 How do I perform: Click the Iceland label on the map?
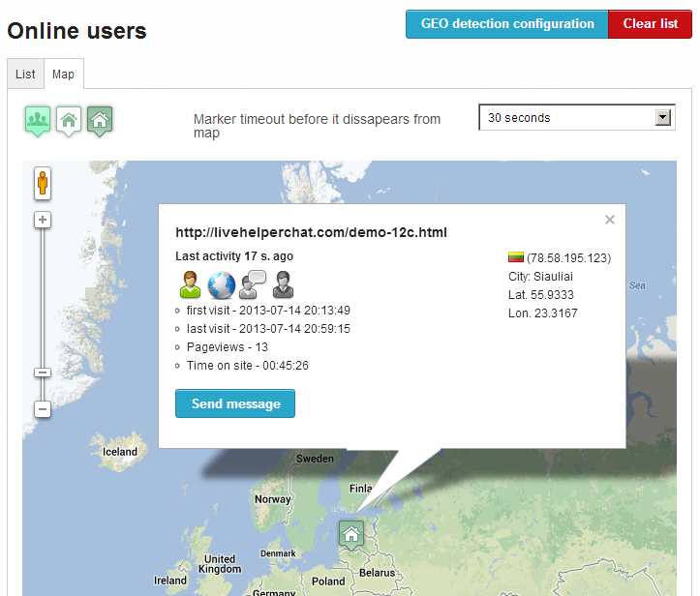[120, 452]
